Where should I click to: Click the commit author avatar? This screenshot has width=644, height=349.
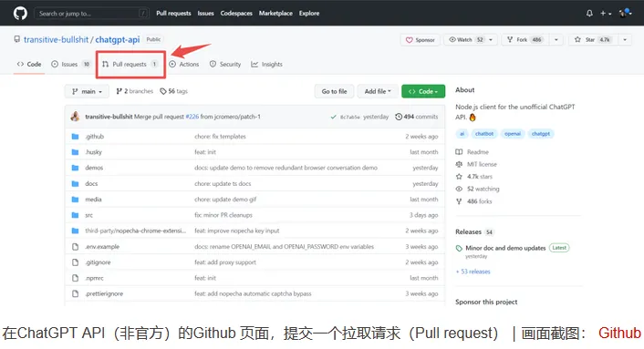(75, 117)
